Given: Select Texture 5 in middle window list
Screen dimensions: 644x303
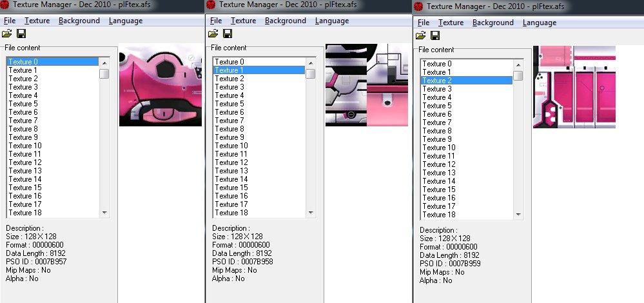Looking at the screenshot, I should pos(259,103).
